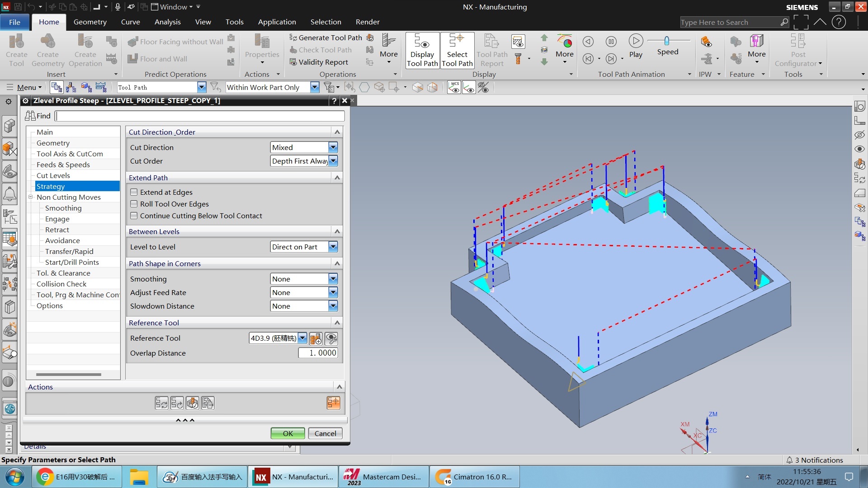868x488 pixels.
Task: Click the orange dialog options icon in Actions
Action: pyautogui.click(x=333, y=403)
